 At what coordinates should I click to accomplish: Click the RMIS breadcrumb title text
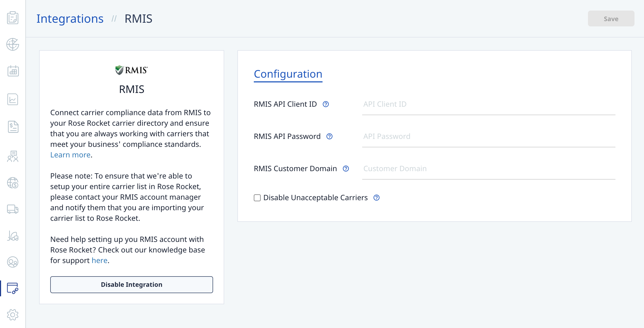tap(138, 19)
